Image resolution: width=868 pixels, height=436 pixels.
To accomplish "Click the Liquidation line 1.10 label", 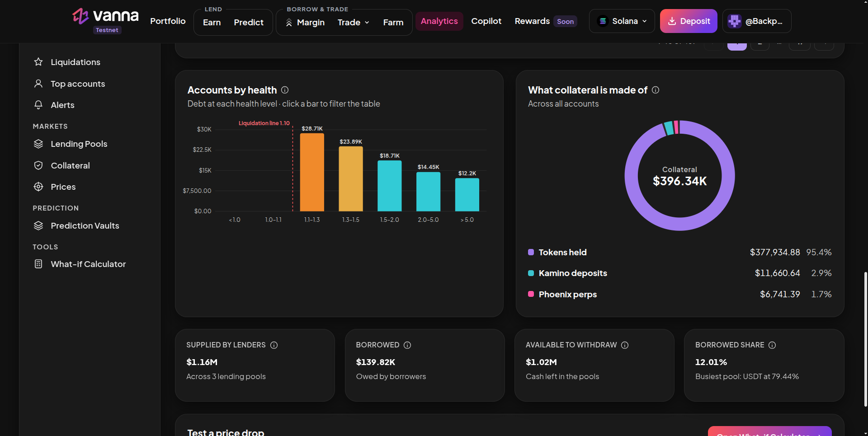I will click(264, 123).
